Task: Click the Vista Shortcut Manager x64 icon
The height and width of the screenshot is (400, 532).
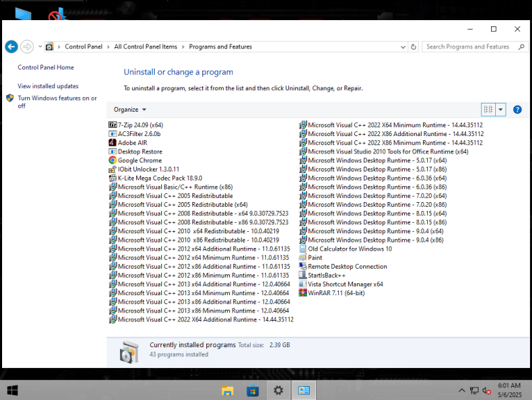Action: 303,284
